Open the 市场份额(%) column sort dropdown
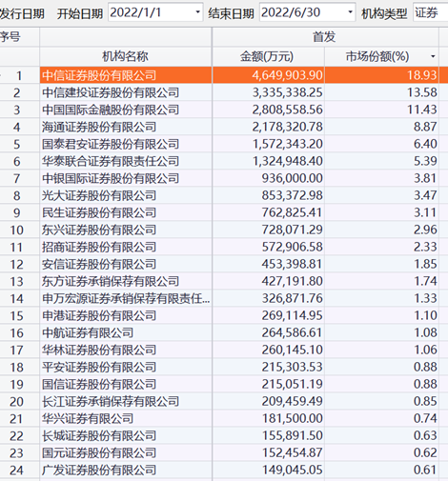 (x=433, y=56)
